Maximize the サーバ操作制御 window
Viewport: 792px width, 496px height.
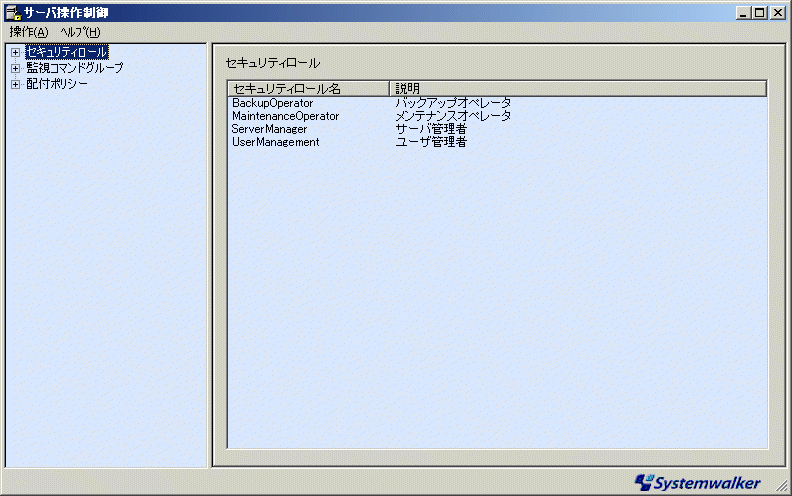759,13
